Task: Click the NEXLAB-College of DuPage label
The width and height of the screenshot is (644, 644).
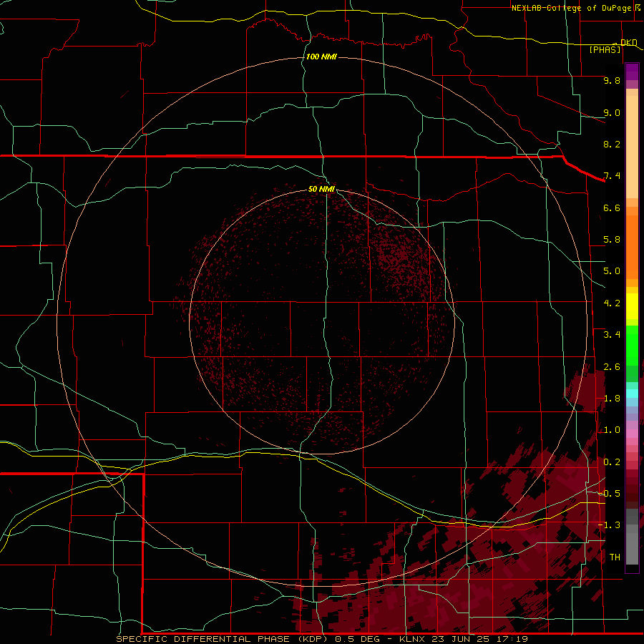Action: (571, 8)
